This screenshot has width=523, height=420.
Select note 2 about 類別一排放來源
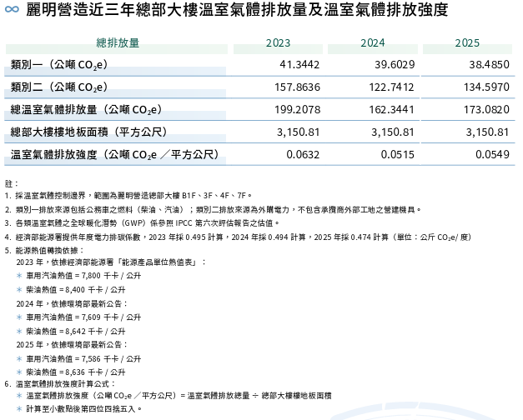(x=213, y=210)
